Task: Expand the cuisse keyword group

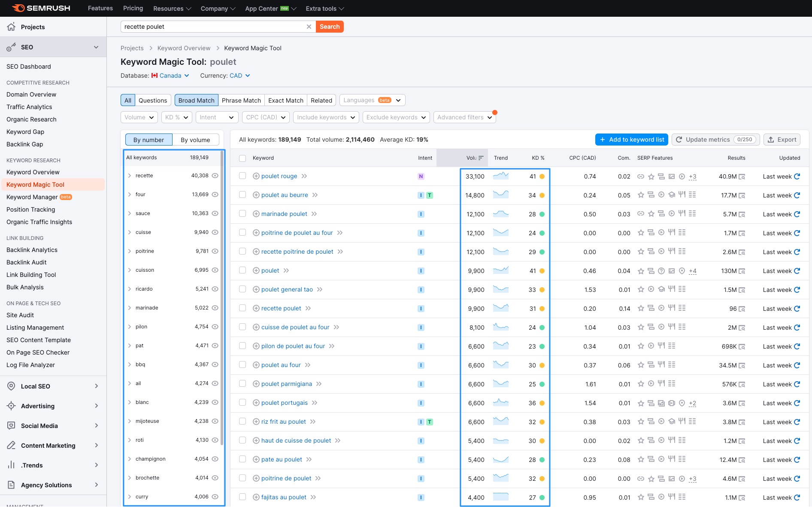Action: tap(129, 232)
